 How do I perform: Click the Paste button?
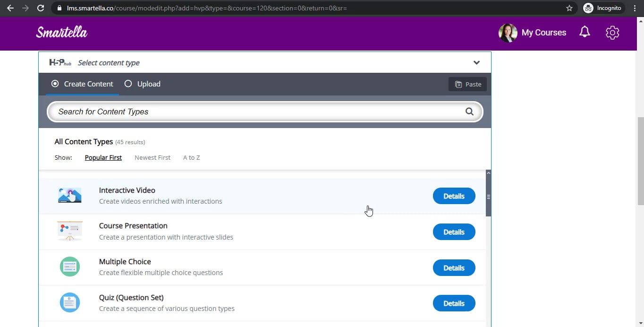pyautogui.click(x=467, y=84)
